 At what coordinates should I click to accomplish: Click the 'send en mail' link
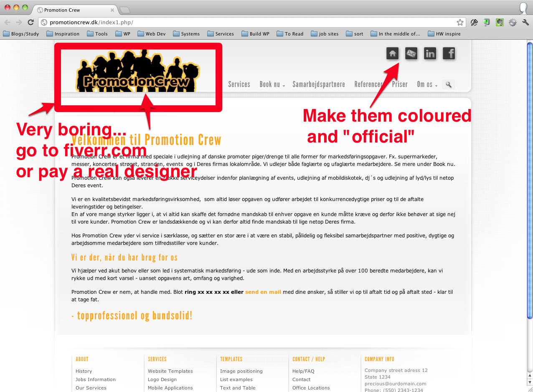(x=263, y=292)
